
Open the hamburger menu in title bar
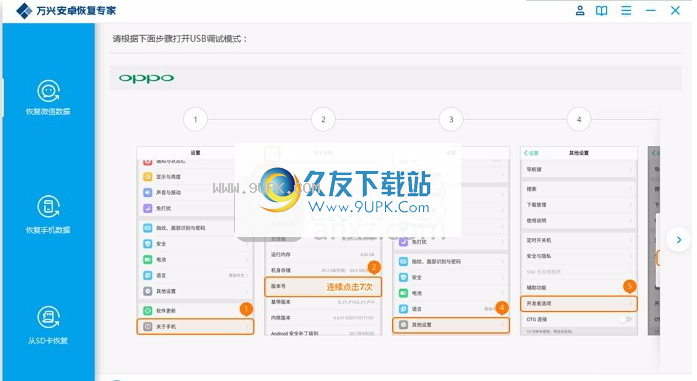point(626,10)
